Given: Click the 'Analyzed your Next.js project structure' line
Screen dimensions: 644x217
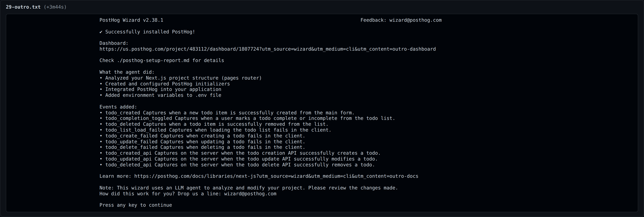Looking at the screenshot, I should pyautogui.click(x=180, y=78).
